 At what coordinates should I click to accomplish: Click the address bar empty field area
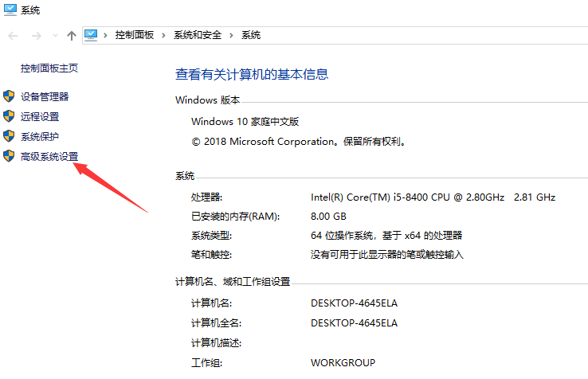coord(424,35)
